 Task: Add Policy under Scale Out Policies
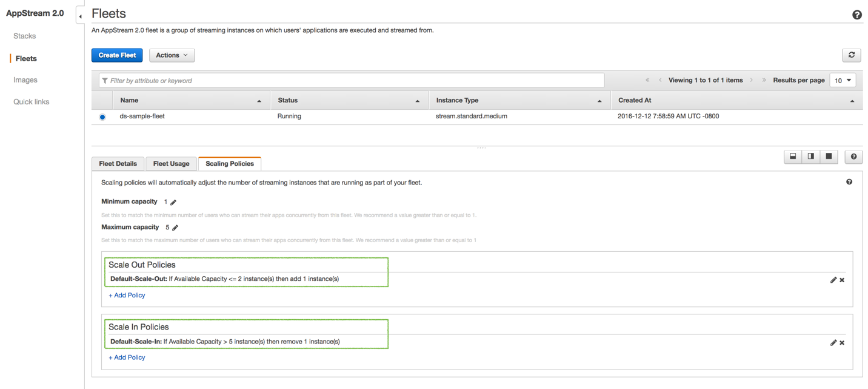click(x=127, y=296)
